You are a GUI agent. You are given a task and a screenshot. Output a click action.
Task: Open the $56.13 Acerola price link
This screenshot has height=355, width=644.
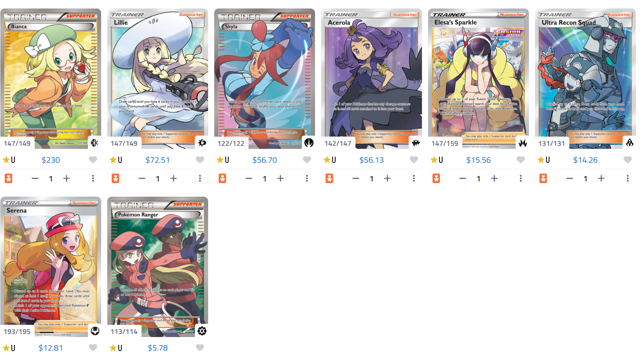tap(371, 160)
